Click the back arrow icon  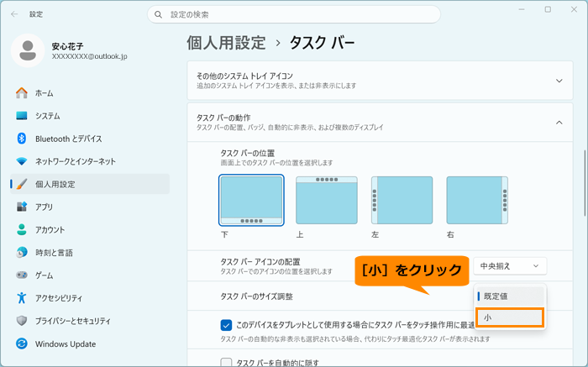tap(14, 14)
